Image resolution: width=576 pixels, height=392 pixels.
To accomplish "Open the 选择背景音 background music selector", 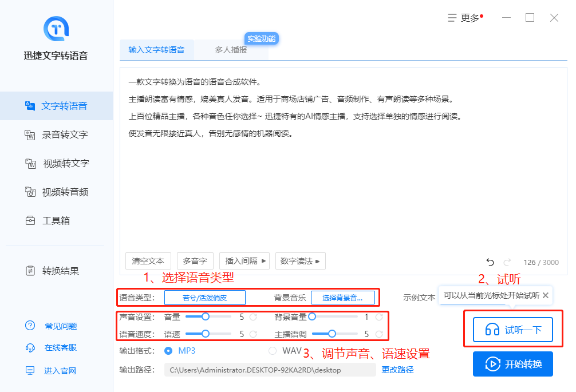I will 343,298.
